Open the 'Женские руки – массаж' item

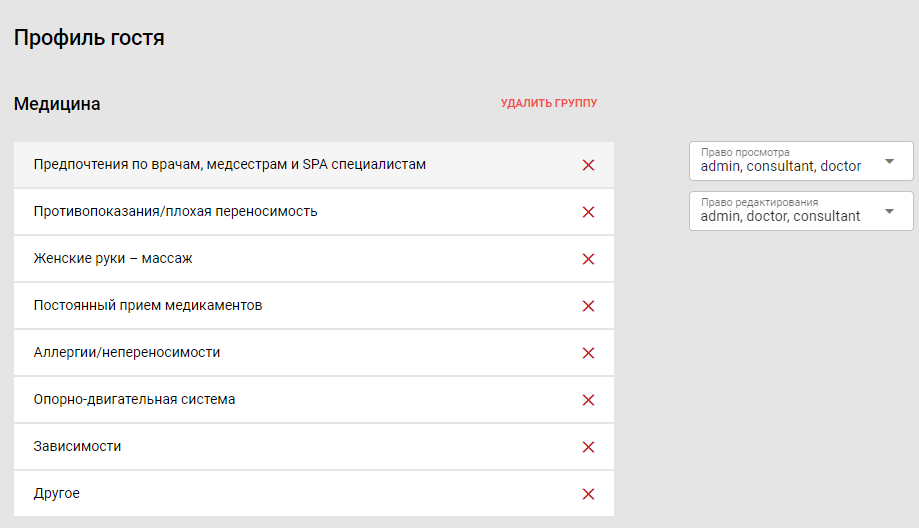point(113,259)
